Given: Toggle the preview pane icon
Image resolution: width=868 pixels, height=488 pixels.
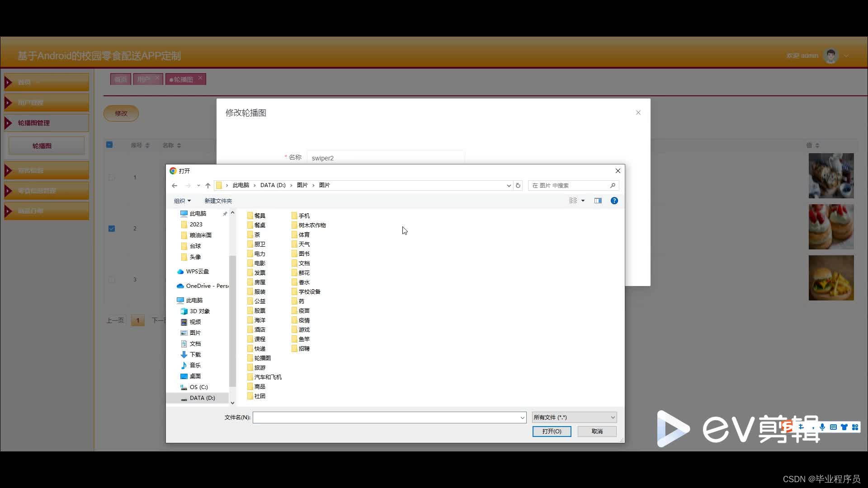Looking at the screenshot, I should 598,201.
